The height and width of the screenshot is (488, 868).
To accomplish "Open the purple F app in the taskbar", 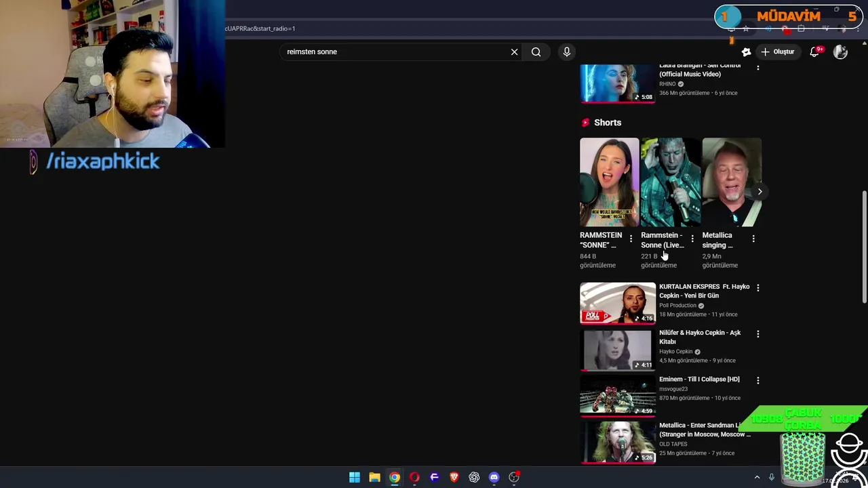I will point(435,477).
